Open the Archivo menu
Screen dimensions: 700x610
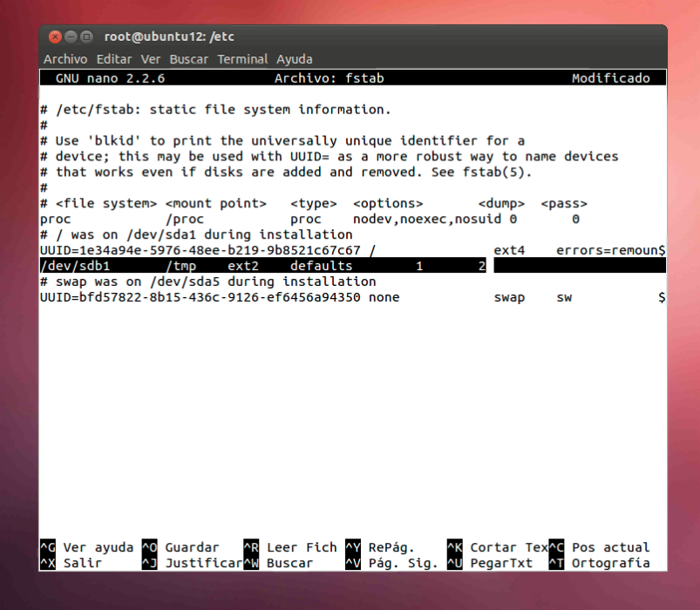[65, 59]
